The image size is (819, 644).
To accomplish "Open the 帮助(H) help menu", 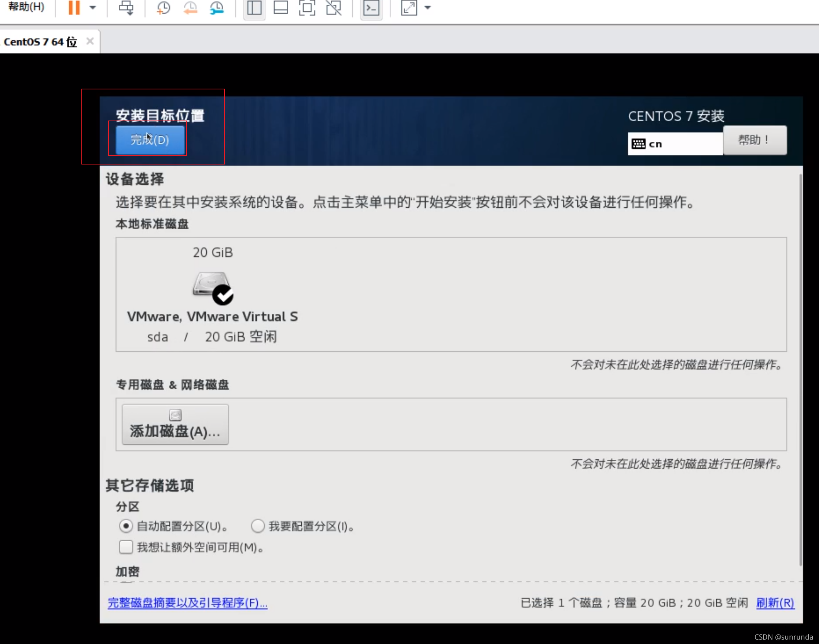I will [x=26, y=7].
